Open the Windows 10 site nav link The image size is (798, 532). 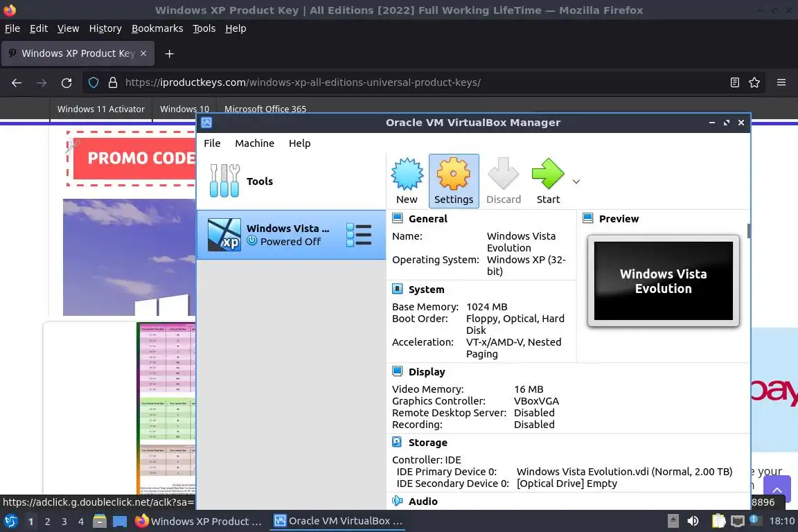(184, 109)
